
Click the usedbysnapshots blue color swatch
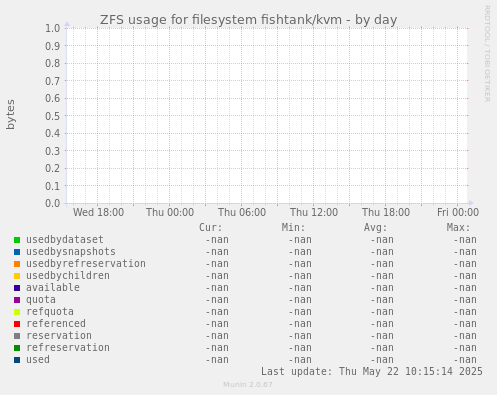pos(17,252)
